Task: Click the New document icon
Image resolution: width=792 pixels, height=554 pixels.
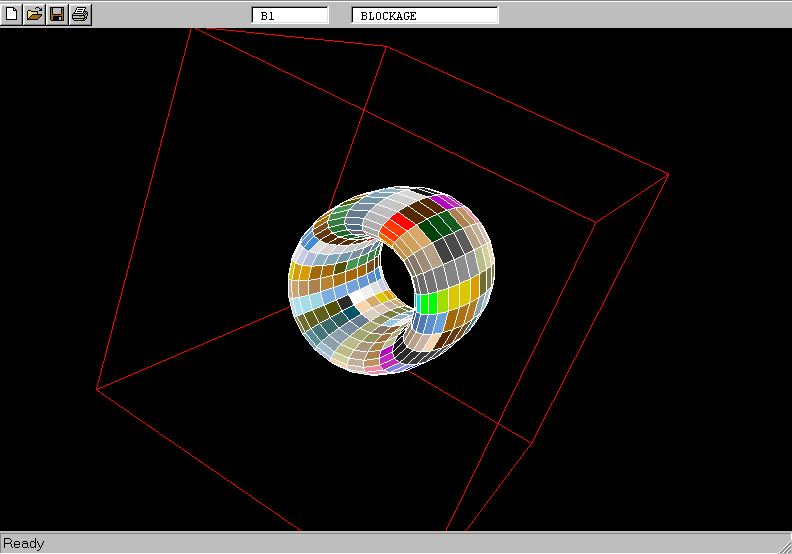Action: click(x=12, y=15)
